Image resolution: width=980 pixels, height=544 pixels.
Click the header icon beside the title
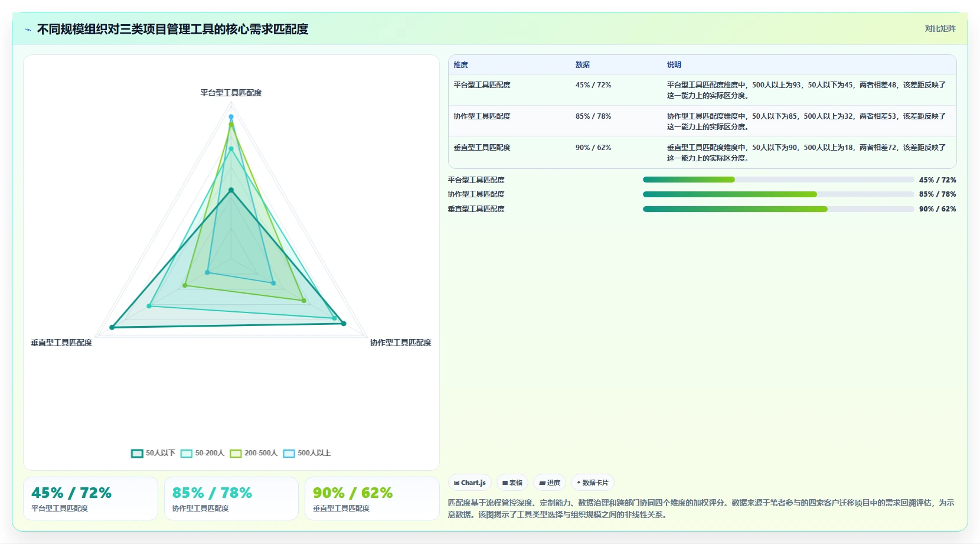click(x=28, y=30)
